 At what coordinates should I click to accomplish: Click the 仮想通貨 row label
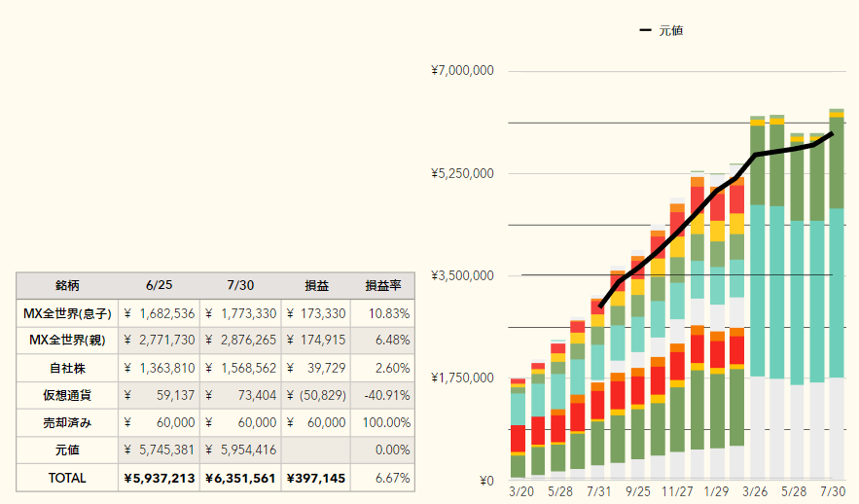coord(67,396)
